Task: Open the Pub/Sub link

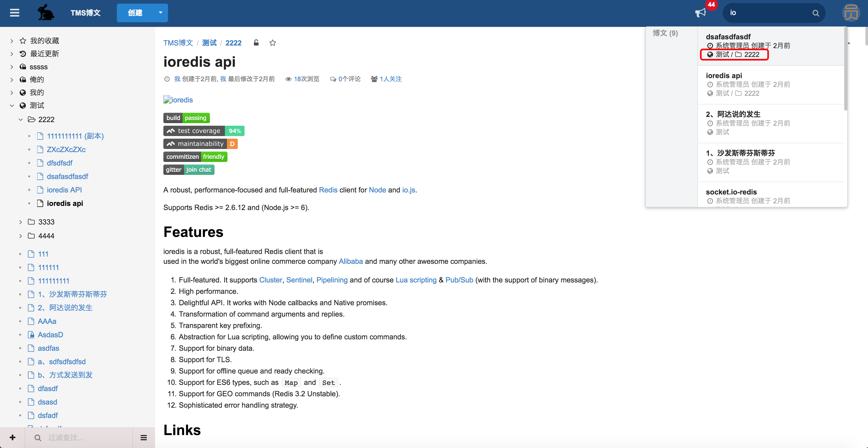Action: pyautogui.click(x=459, y=280)
